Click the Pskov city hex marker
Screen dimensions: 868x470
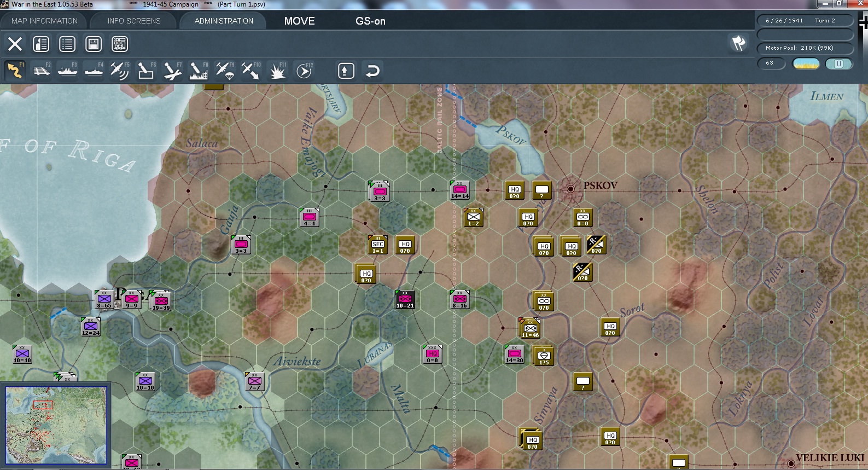tap(570, 189)
